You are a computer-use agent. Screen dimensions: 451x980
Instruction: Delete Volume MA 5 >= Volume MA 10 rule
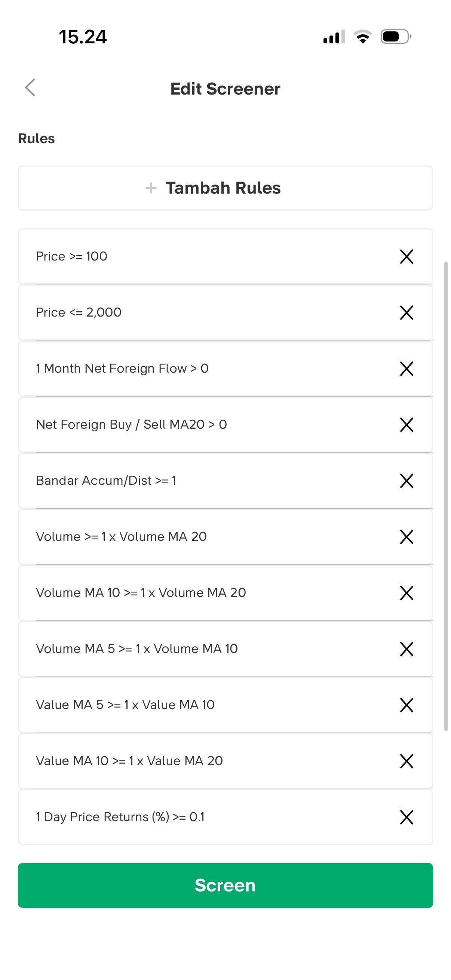point(406,648)
